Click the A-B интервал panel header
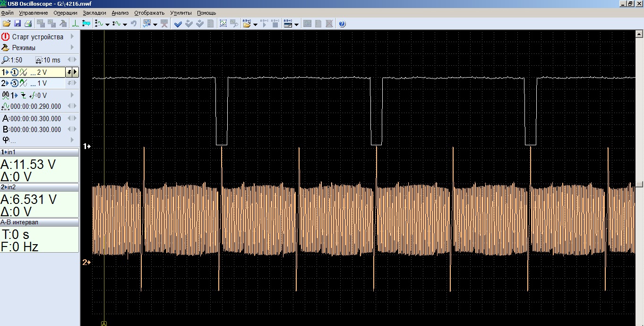The height and width of the screenshot is (326, 644). click(39, 222)
